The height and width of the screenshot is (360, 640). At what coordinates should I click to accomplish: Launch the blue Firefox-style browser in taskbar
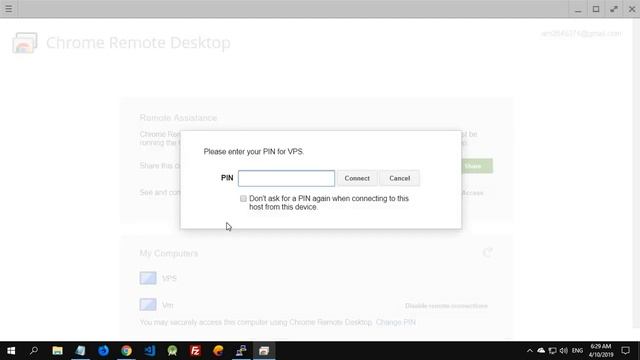point(103,351)
